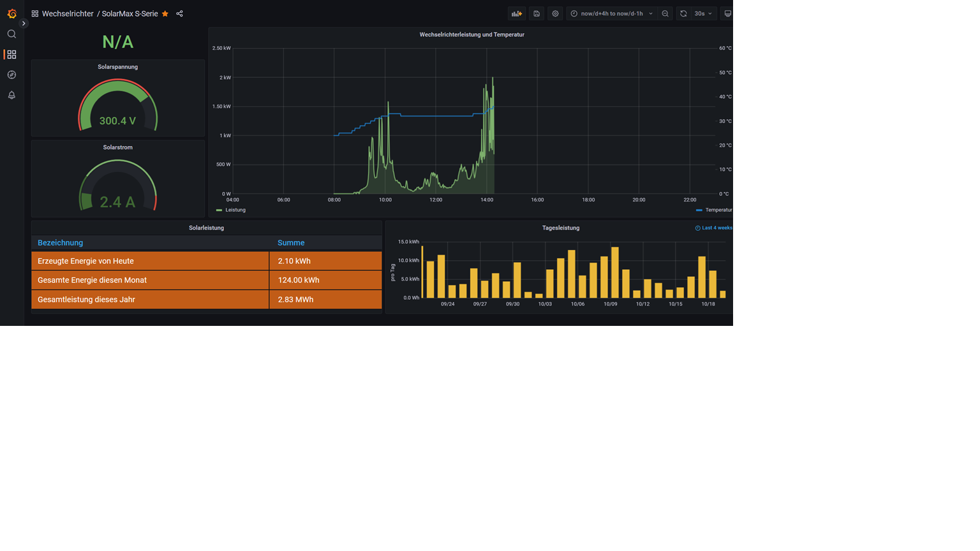
Task: Share the dashboard via the share icon
Action: coord(179,13)
